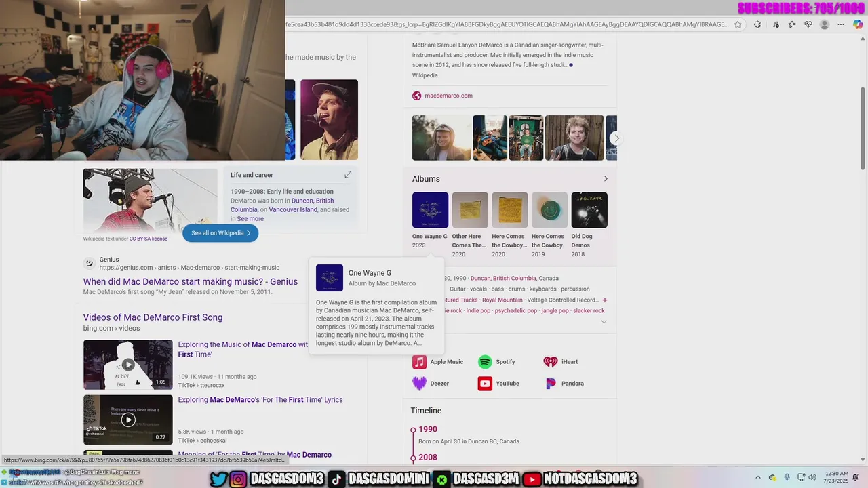Image resolution: width=868 pixels, height=488 pixels.
Task: Open Other Here Comes The... 2020 album cover
Action: (470, 210)
